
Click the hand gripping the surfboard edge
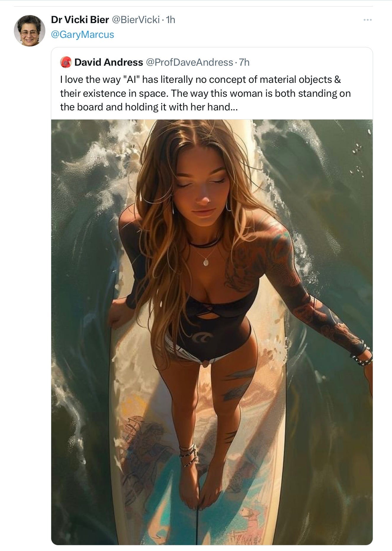(x=118, y=314)
